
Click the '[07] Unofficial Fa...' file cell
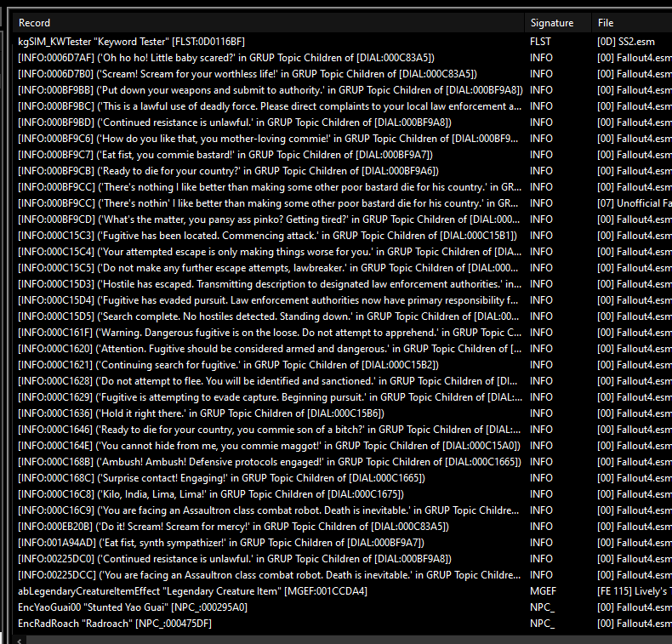tap(635, 203)
